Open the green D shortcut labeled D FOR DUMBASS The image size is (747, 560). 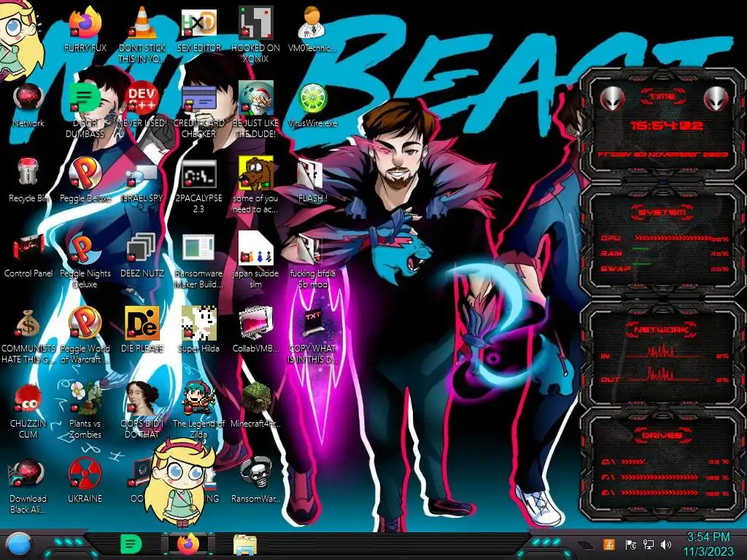tap(85, 98)
